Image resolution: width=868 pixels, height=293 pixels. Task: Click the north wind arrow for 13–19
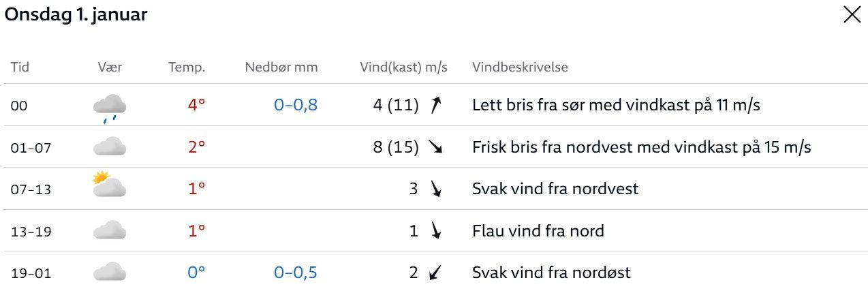pyautogui.click(x=436, y=231)
